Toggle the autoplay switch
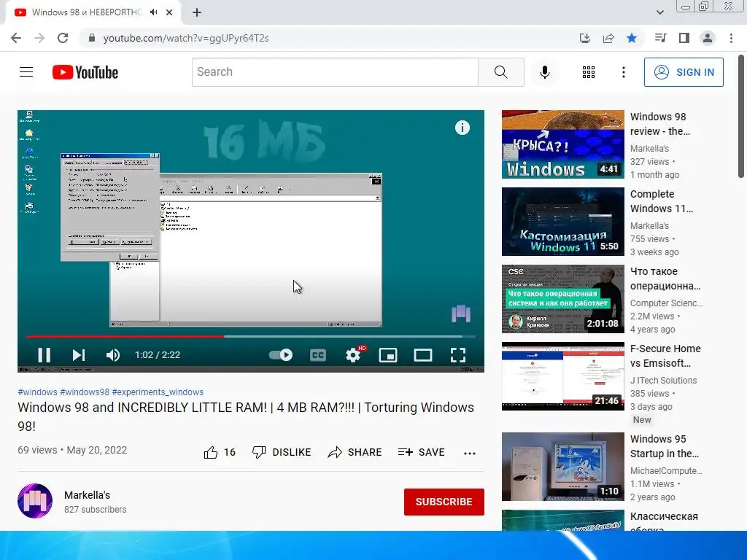This screenshot has height=560, width=747. click(x=281, y=355)
